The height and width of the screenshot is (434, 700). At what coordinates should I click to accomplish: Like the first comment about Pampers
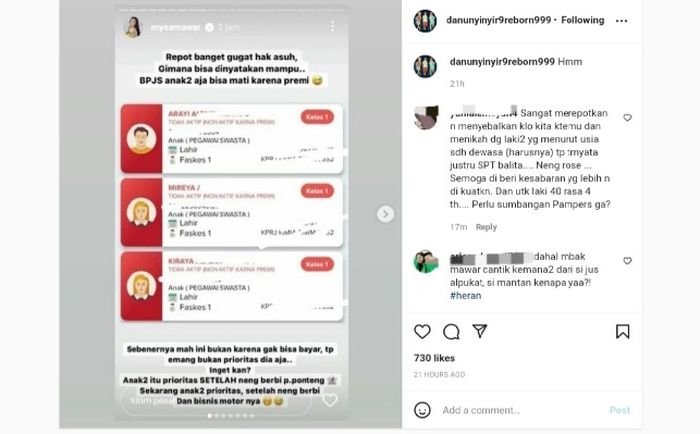627,117
